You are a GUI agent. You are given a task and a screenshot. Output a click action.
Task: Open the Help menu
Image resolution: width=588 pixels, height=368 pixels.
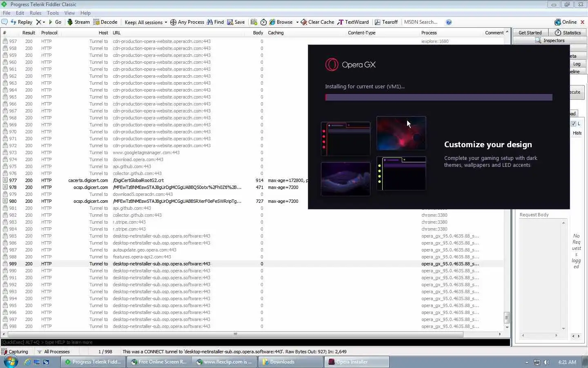(x=85, y=13)
